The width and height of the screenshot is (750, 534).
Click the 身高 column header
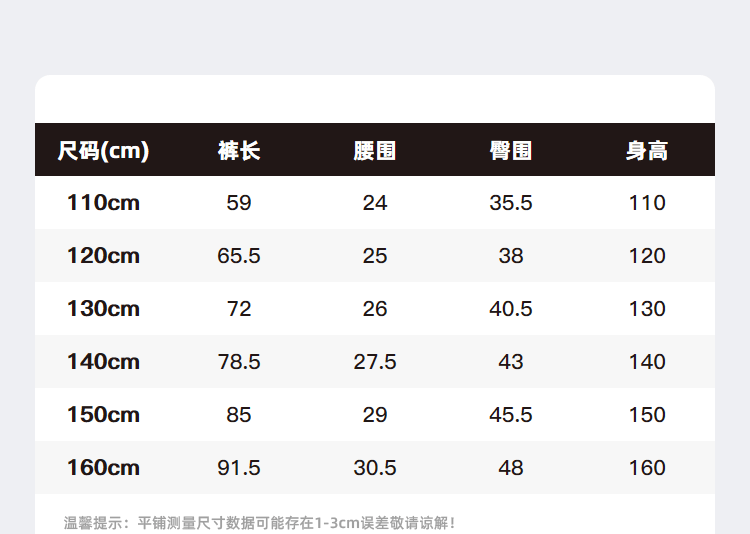pyautogui.click(x=647, y=151)
